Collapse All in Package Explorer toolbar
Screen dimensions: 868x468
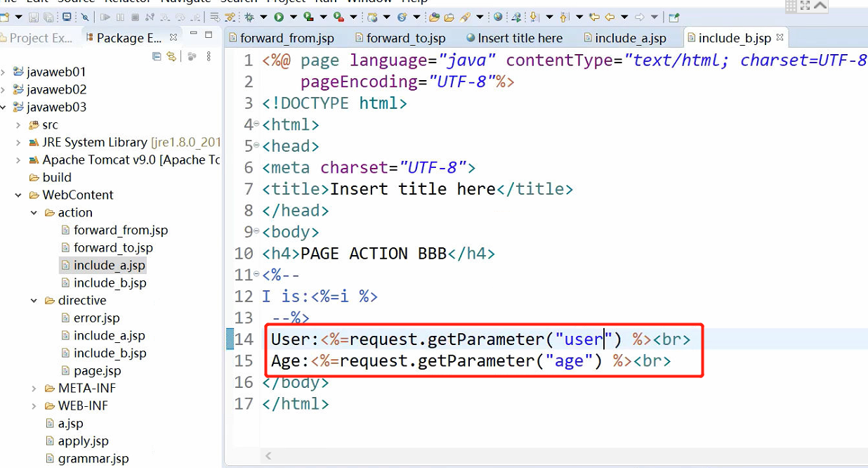point(157,56)
